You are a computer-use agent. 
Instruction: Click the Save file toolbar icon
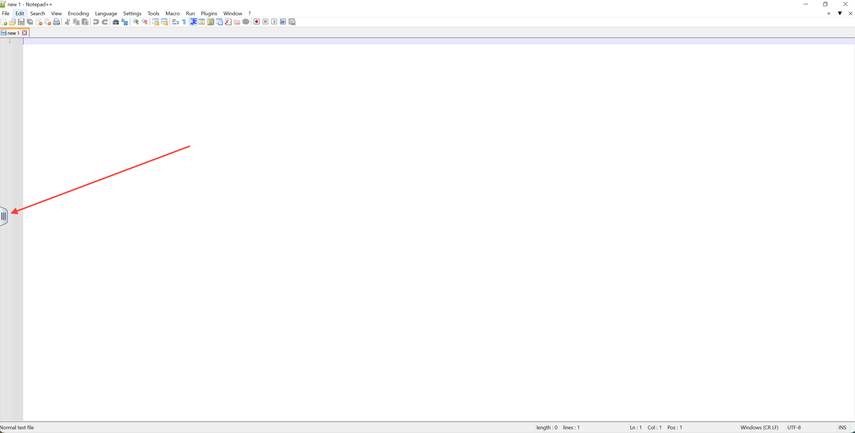click(21, 22)
